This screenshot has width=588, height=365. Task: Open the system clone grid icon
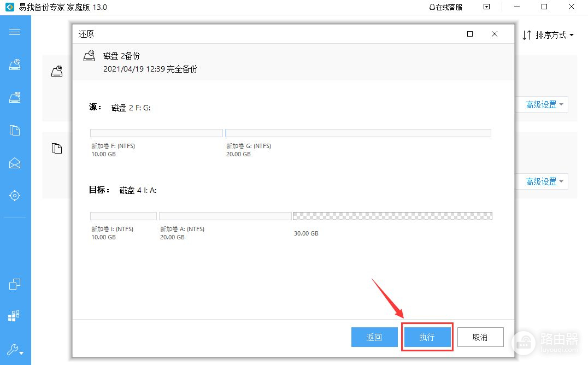(x=15, y=316)
